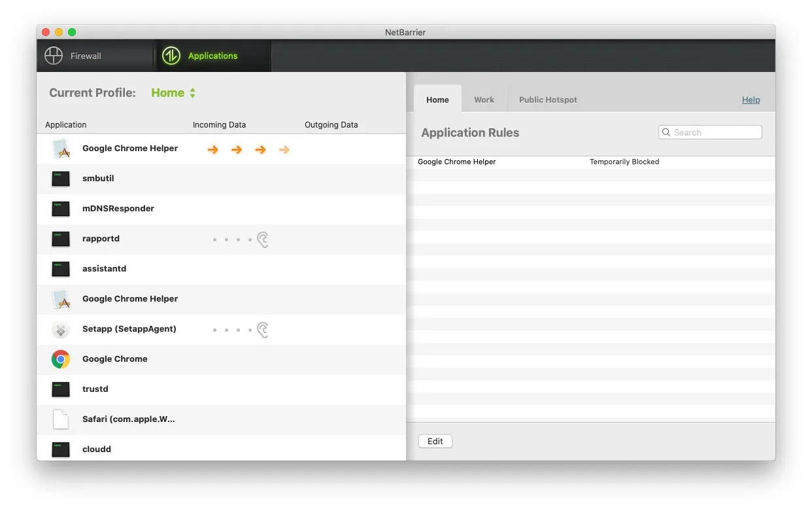Click the search magnifier icon
Viewport: 812px width, 509px height.
[x=667, y=132]
